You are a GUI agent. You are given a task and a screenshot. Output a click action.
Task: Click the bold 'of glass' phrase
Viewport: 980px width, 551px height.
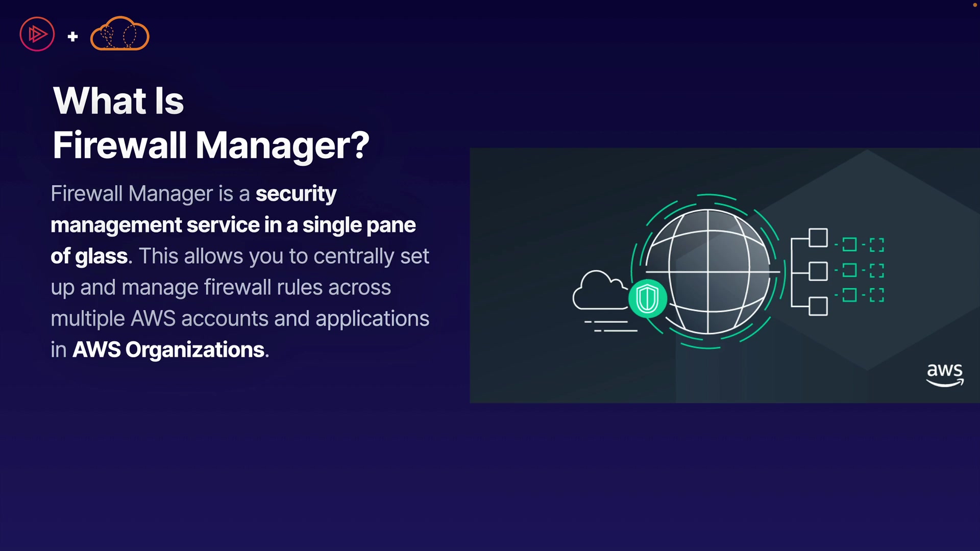tap(89, 256)
